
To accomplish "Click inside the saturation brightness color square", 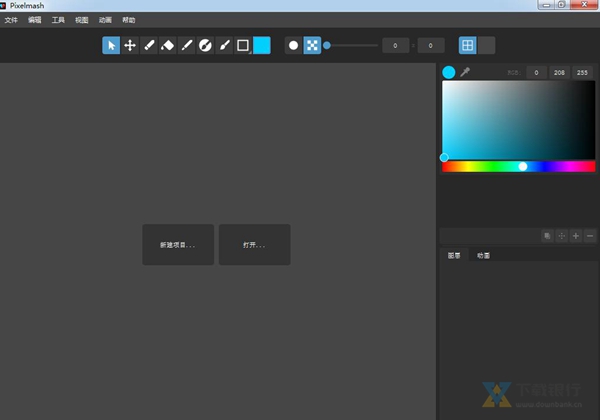I will click(518, 120).
